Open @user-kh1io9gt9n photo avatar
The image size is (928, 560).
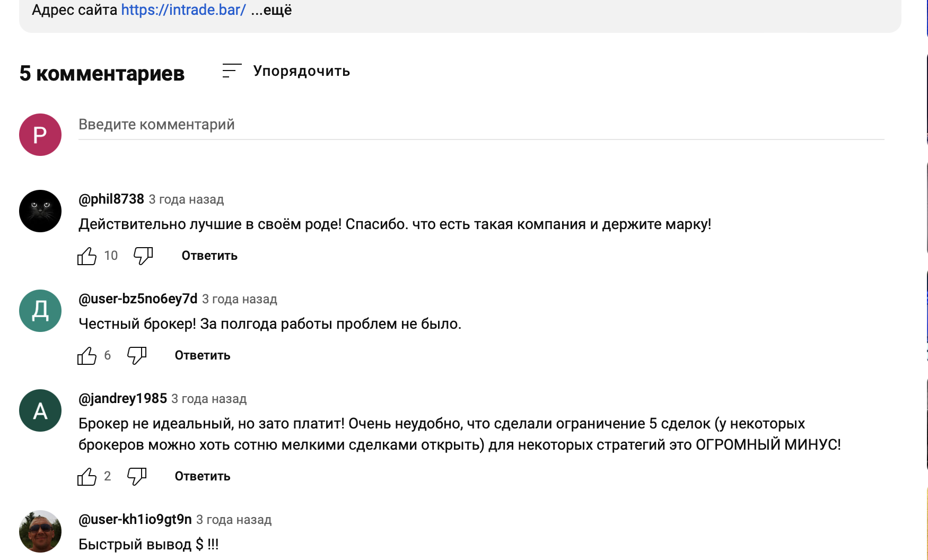[x=40, y=531]
